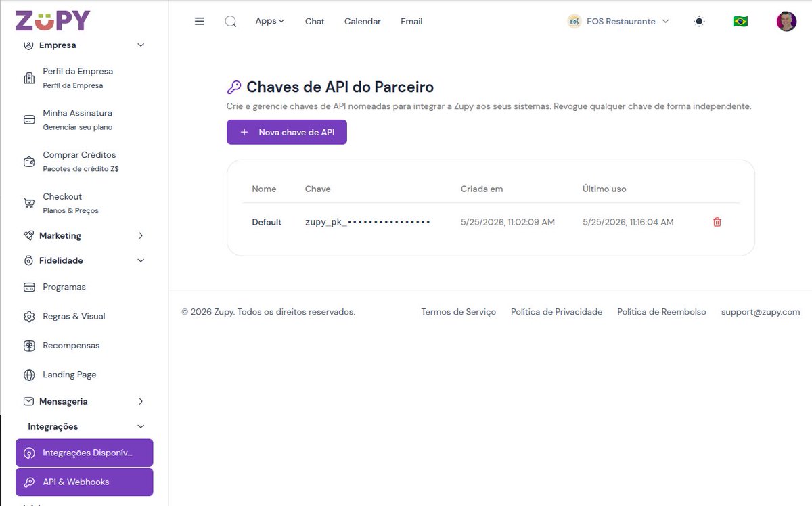This screenshot has width=812, height=506.
Task: Click the masked zupy_pk_ key value
Action: click(x=367, y=222)
